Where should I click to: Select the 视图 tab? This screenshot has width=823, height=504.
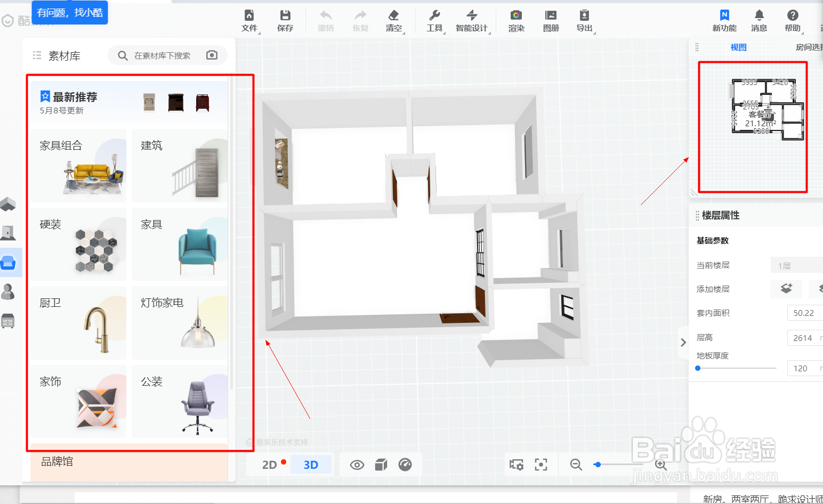[x=738, y=47]
